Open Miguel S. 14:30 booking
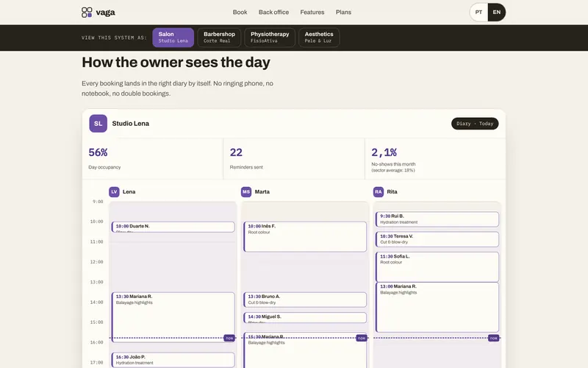The height and width of the screenshot is (368, 588). tap(305, 318)
